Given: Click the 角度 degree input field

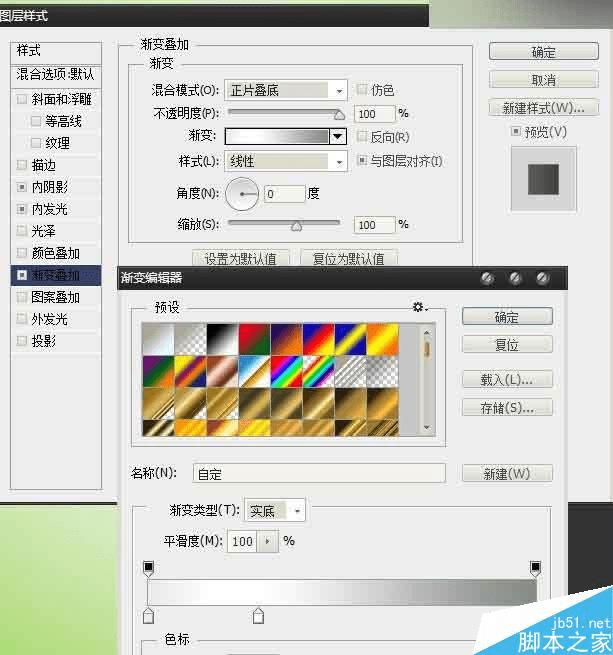Looking at the screenshot, I should tap(285, 194).
